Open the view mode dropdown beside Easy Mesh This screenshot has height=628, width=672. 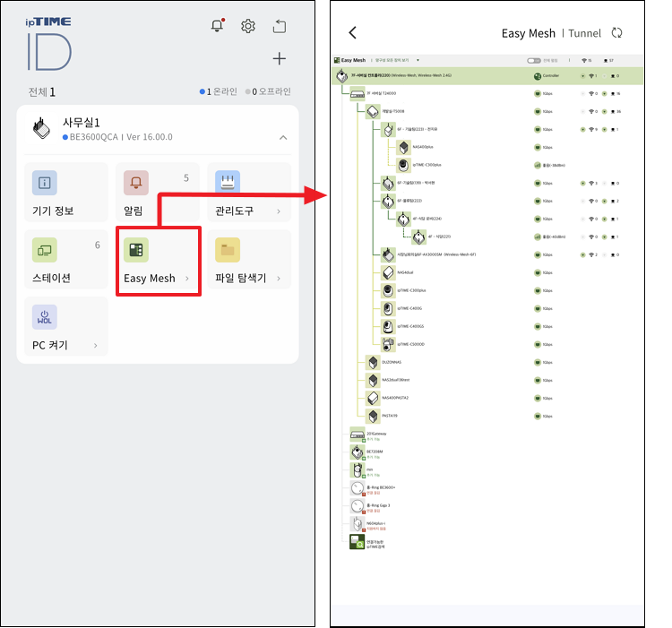418,60
